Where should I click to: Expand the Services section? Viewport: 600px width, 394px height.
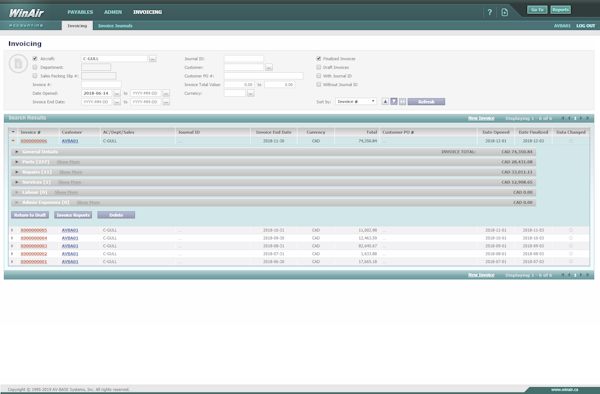pos(16,182)
